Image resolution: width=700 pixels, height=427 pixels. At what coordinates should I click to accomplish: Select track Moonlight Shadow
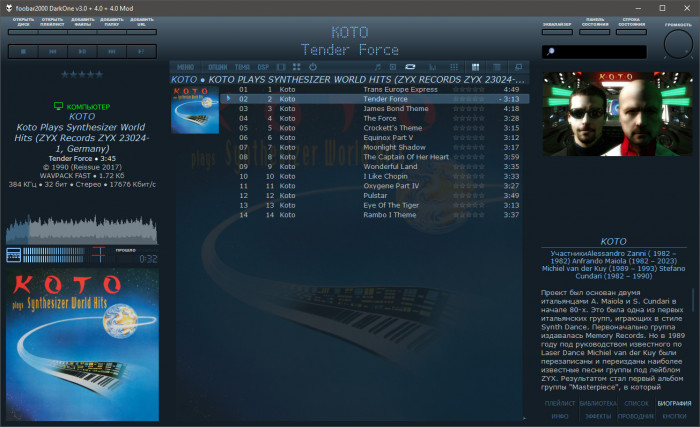[x=374, y=147]
